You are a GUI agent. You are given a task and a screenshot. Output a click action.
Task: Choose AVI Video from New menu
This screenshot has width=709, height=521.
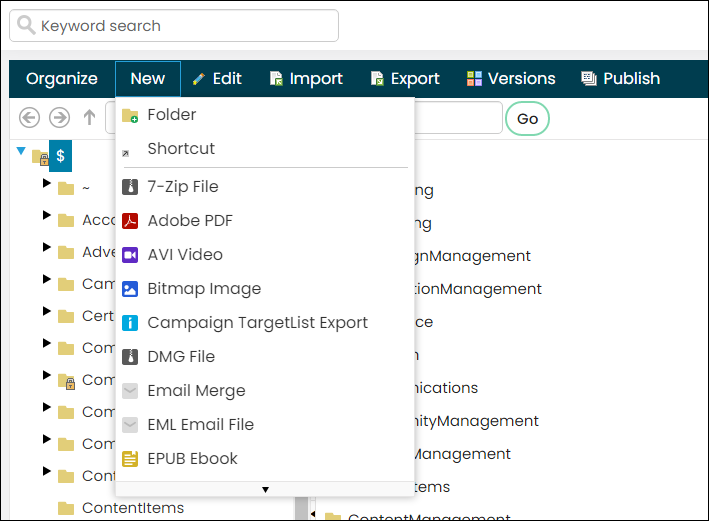pyautogui.click(x=265, y=255)
